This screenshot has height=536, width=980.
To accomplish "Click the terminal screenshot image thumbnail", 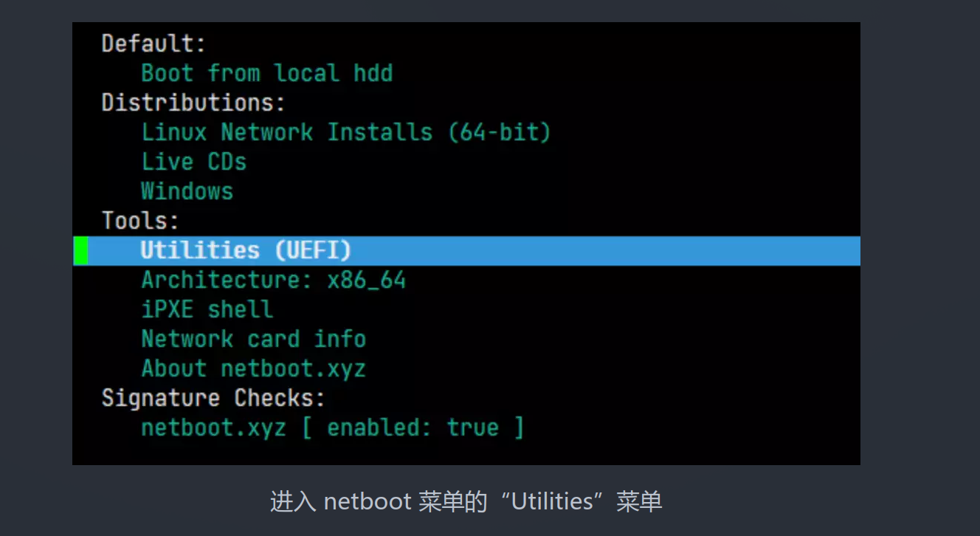I will point(466,244).
